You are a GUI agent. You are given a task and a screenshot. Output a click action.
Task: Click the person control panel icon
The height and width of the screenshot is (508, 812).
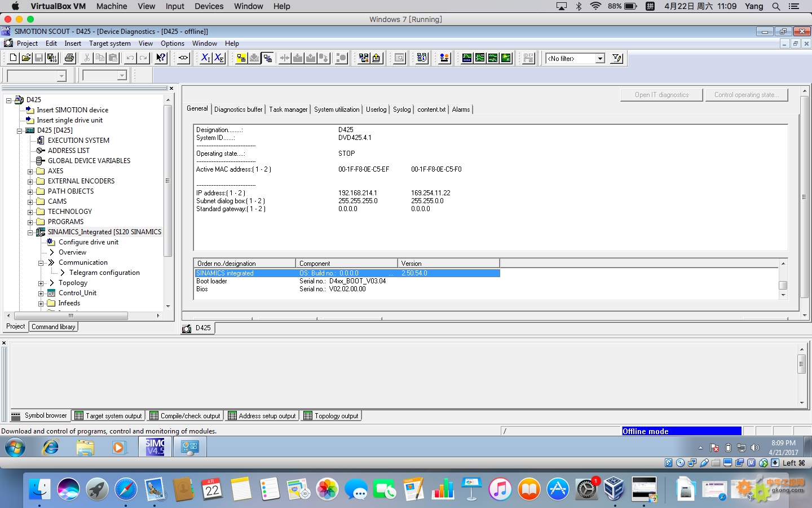[x=444, y=58]
